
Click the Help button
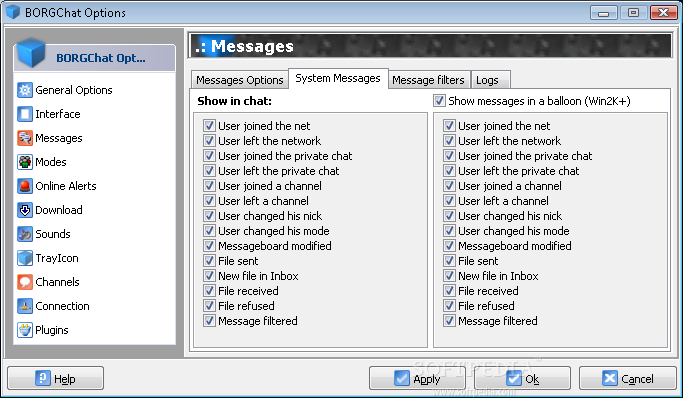coord(55,378)
